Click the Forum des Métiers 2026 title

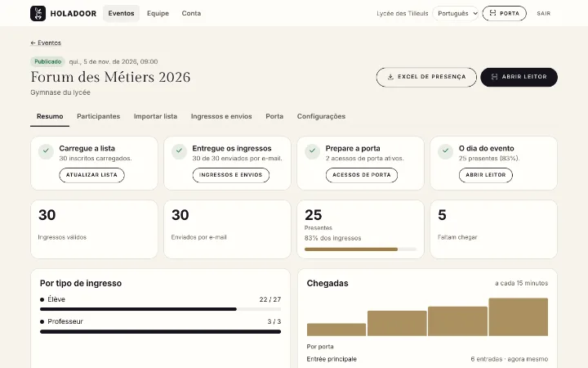click(110, 77)
